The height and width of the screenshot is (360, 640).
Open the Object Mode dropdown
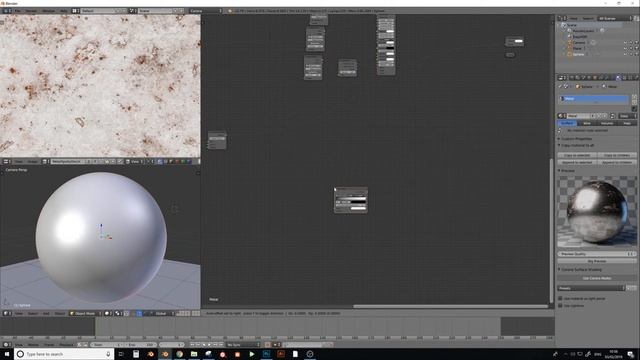pyautogui.click(x=85, y=313)
